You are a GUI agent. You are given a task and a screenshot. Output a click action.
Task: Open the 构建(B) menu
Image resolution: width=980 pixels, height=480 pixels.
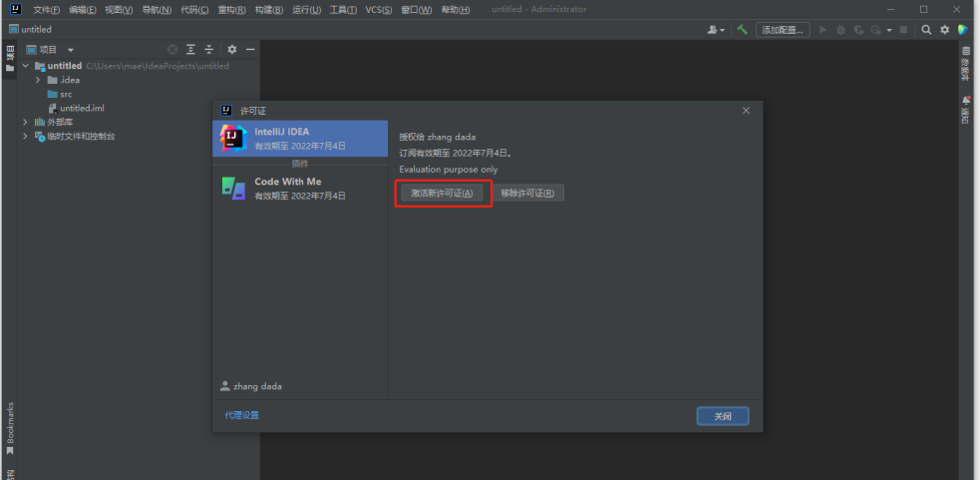269,9
